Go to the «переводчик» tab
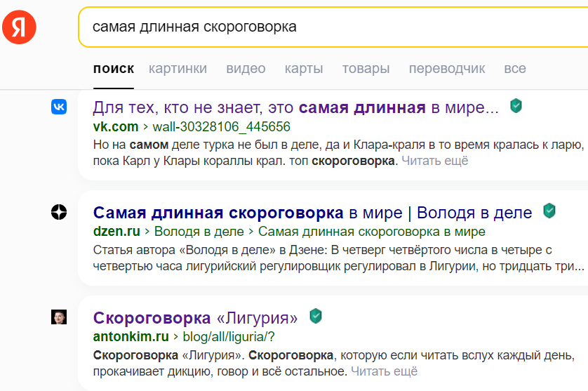Viewport: 588px width, 391px height. tap(447, 69)
